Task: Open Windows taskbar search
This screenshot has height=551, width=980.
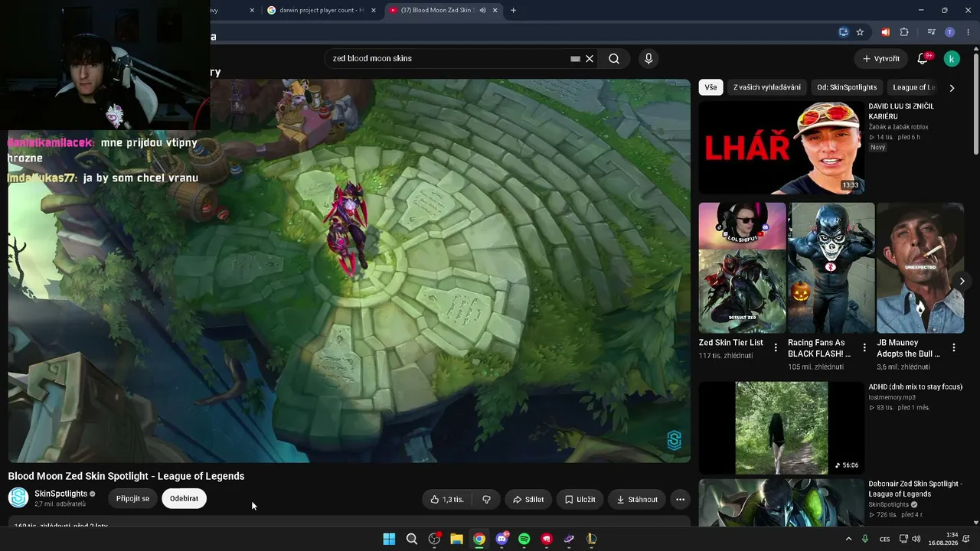Action: point(412,539)
